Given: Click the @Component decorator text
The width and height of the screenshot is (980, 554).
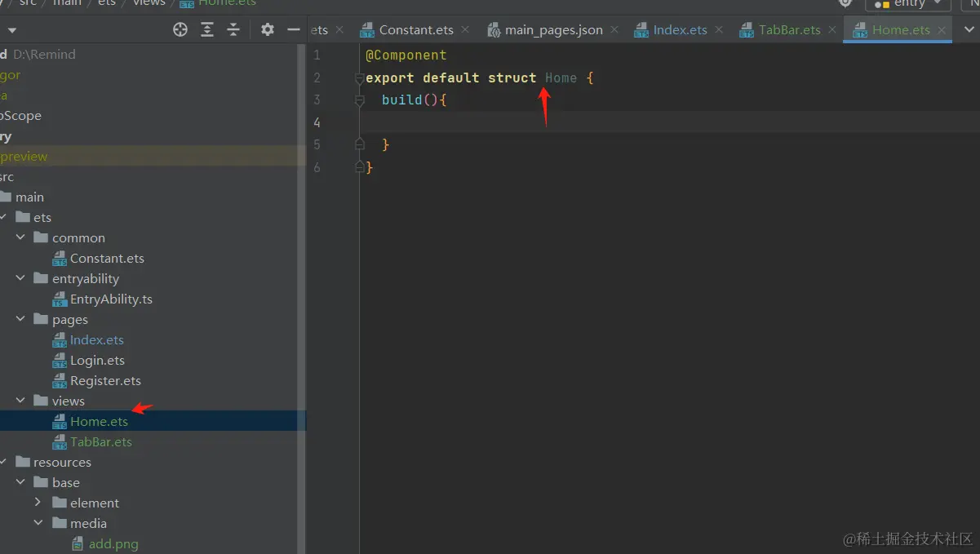Looking at the screenshot, I should click(406, 55).
